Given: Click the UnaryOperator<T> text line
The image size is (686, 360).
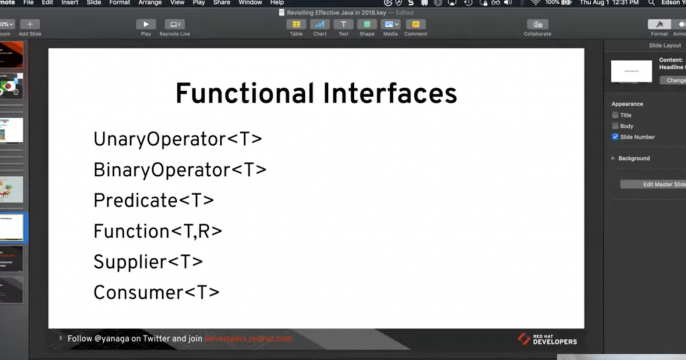Looking at the screenshot, I should [x=178, y=140].
